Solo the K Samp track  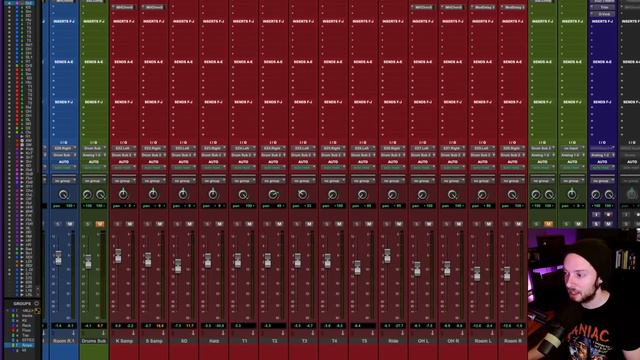pyautogui.click(x=118, y=224)
